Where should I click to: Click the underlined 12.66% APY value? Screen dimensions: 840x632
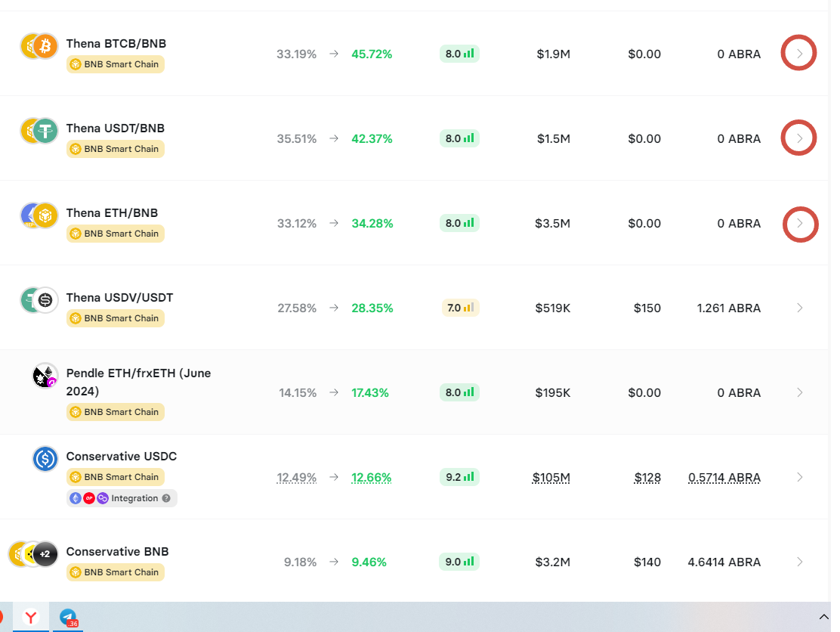click(371, 478)
